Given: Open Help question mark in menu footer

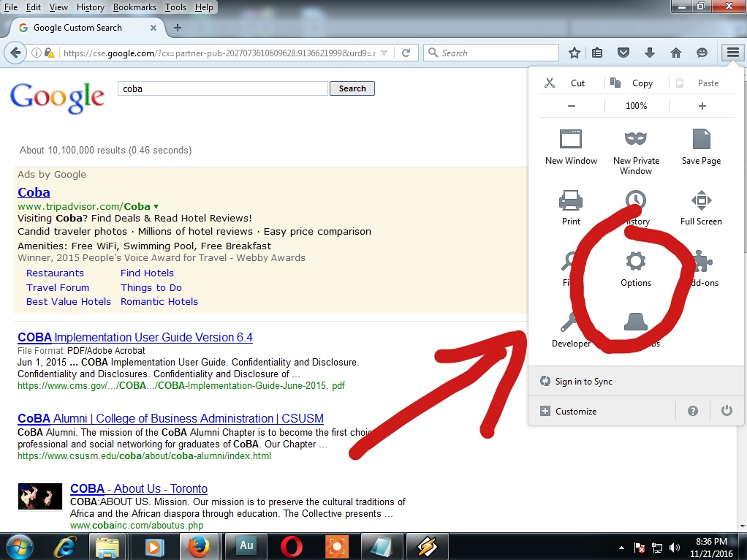Looking at the screenshot, I should point(693,411).
